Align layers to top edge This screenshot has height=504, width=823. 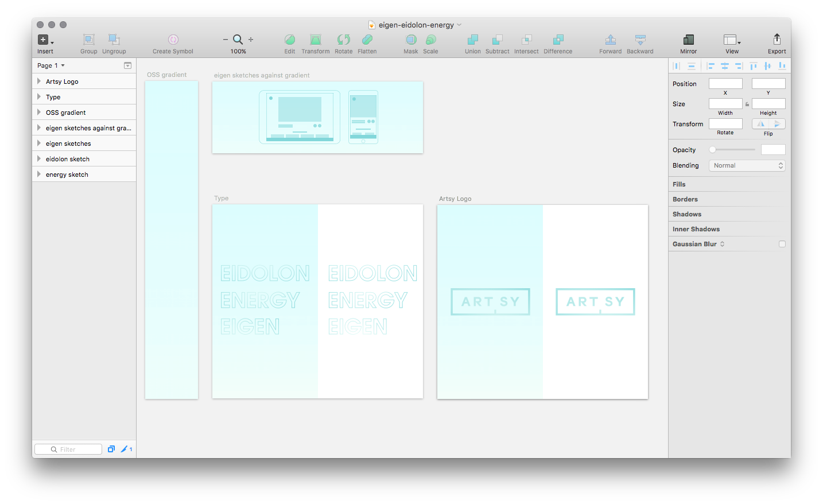[x=754, y=66]
